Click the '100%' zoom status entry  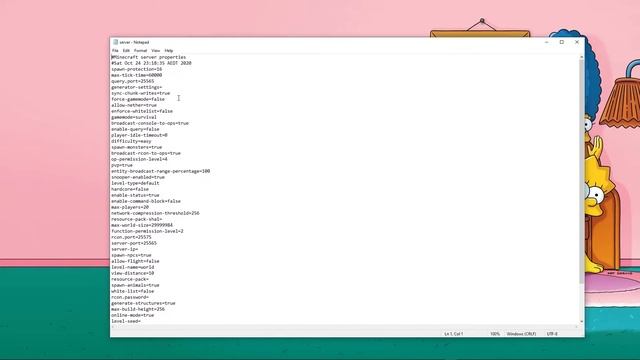[x=495, y=334]
